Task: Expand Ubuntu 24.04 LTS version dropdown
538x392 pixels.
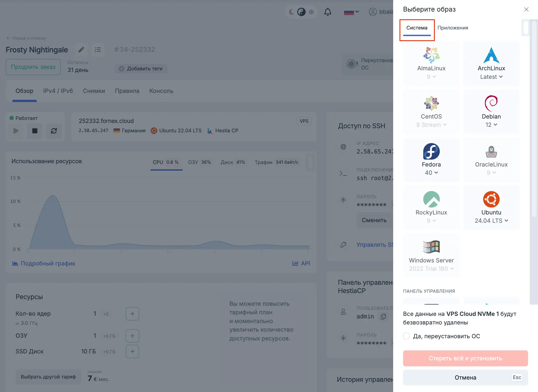Action: point(491,221)
